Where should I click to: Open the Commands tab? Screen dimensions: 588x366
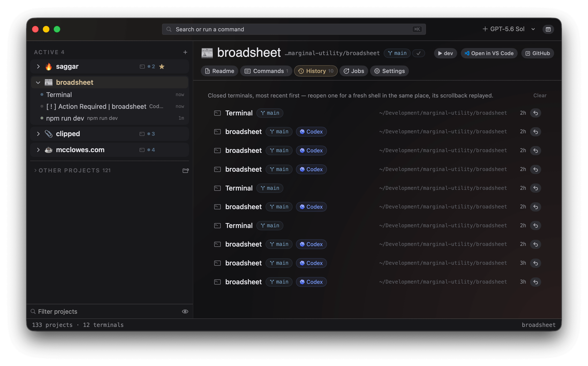(266, 71)
